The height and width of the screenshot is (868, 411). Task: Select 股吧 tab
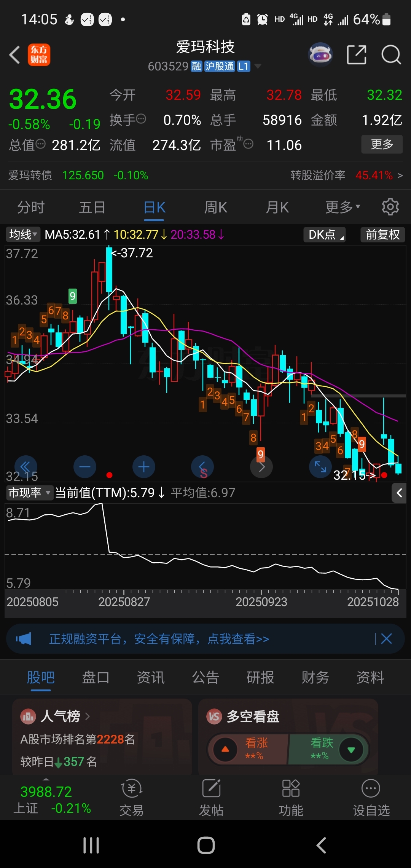click(41, 678)
